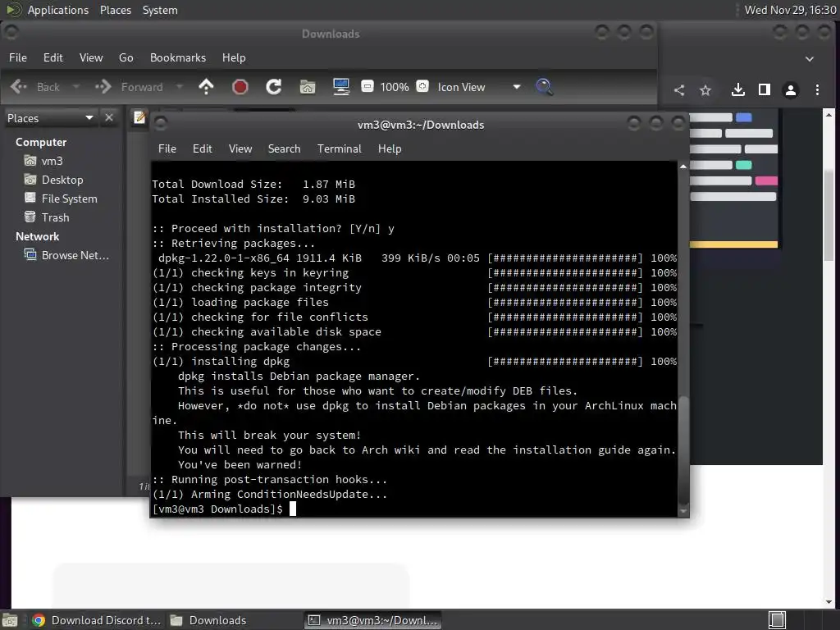Click the terminal vertical scrollbar thumb

(x=683, y=449)
